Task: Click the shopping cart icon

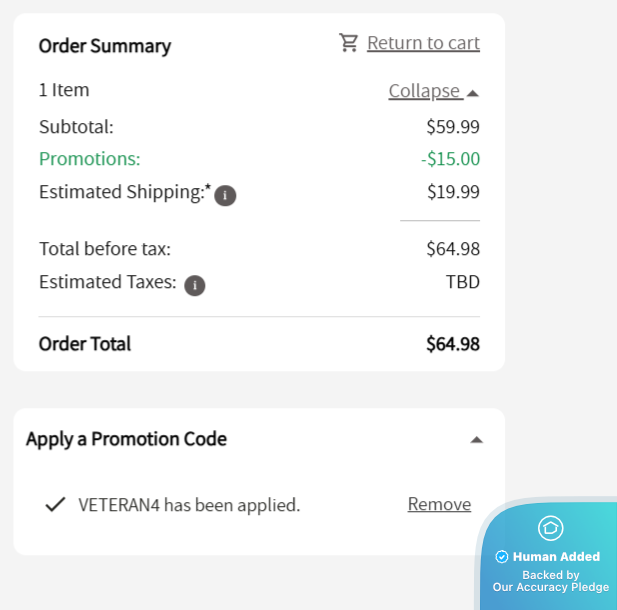Action: click(349, 43)
